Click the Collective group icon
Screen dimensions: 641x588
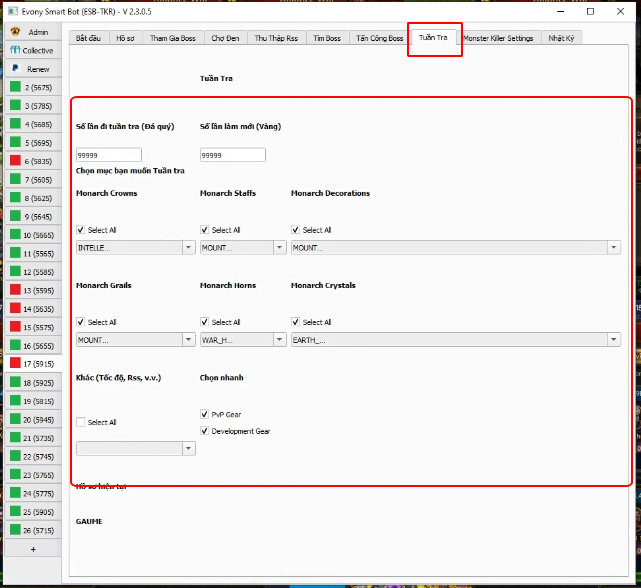point(15,50)
